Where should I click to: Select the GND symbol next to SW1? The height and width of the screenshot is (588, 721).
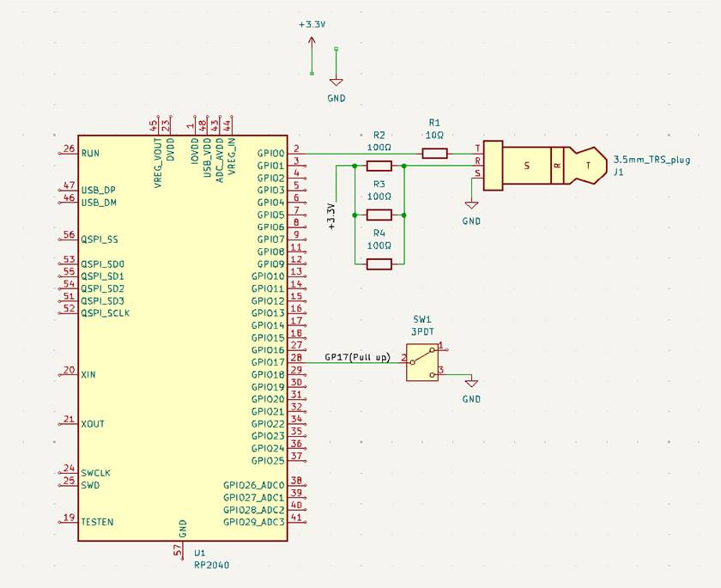[471, 385]
